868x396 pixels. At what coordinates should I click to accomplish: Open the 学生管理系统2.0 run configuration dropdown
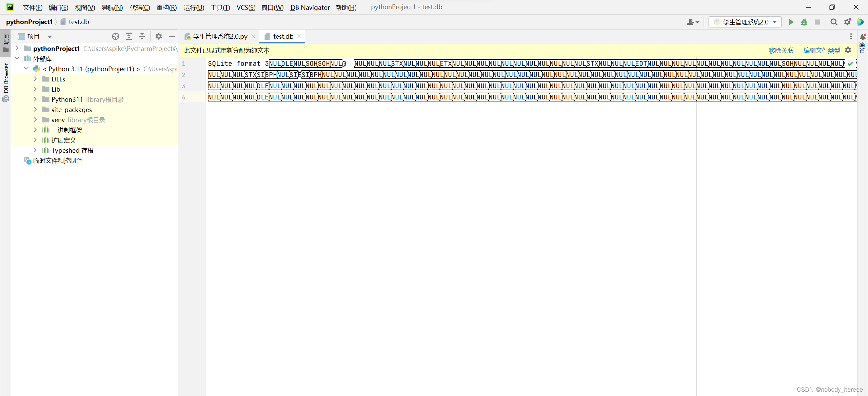[745, 22]
